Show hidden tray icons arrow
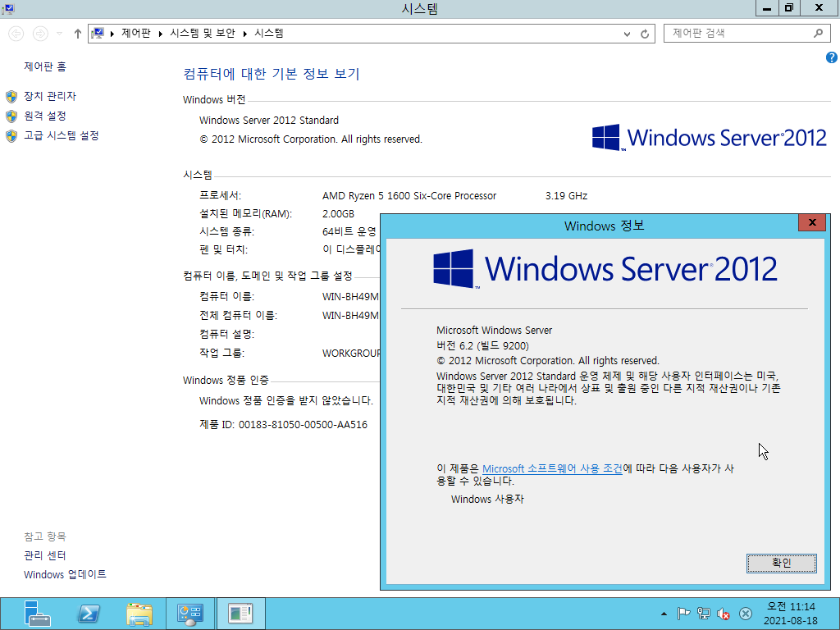Image resolution: width=840 pixels, height=630 pixels. [x=664, y=614]
